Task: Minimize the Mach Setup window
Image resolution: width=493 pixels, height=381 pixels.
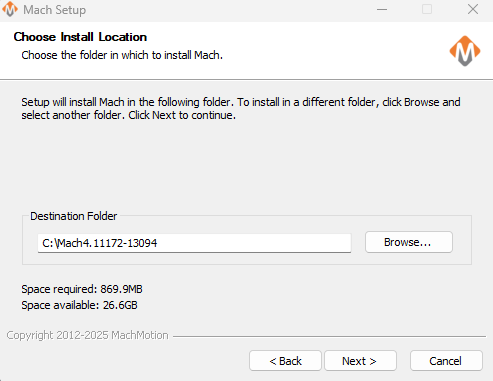Action: coord(382,9)
